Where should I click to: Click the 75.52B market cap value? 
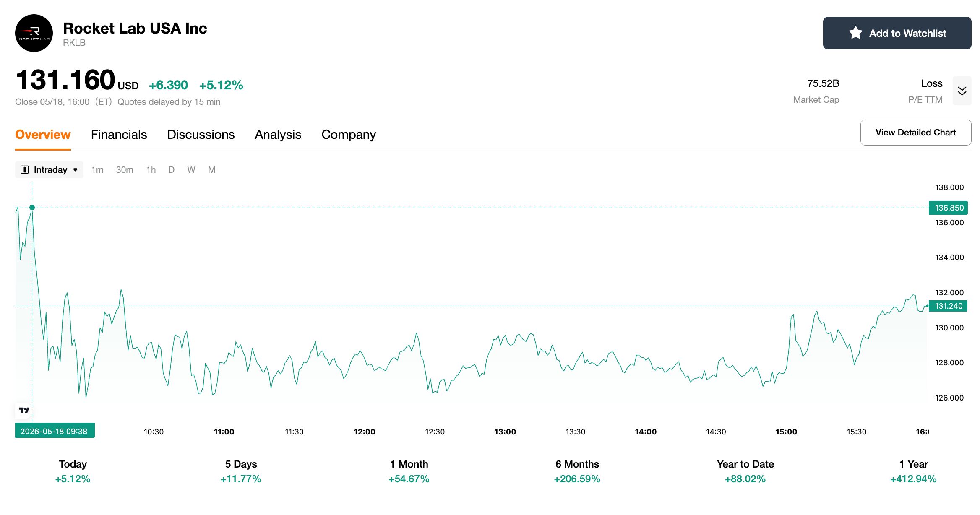(x=823, y=83)
